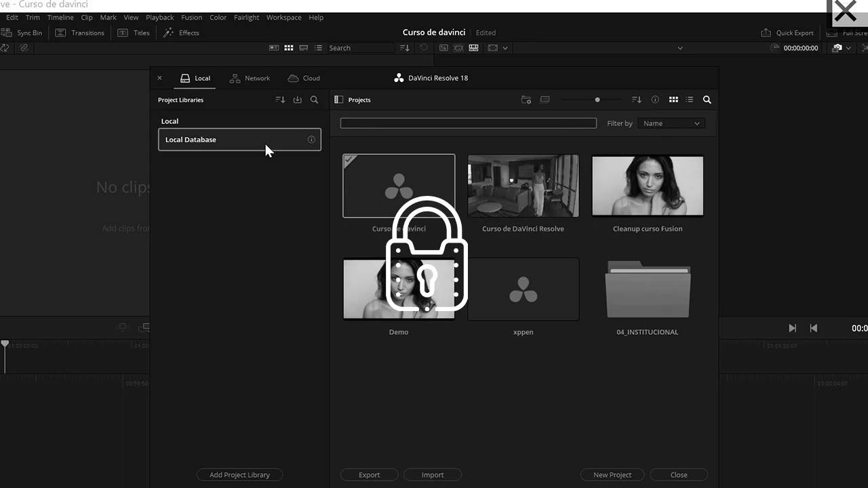The height and width of the screenshot is (488, 868).
Task: Click the Projects search magnifier icon
Action: pyautogui.click(x=707, y=100)
